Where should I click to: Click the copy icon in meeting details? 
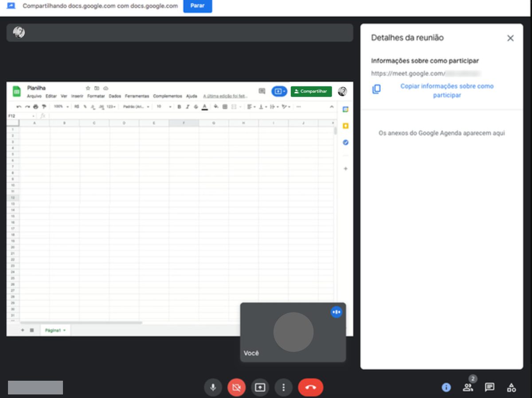(376, 89)
